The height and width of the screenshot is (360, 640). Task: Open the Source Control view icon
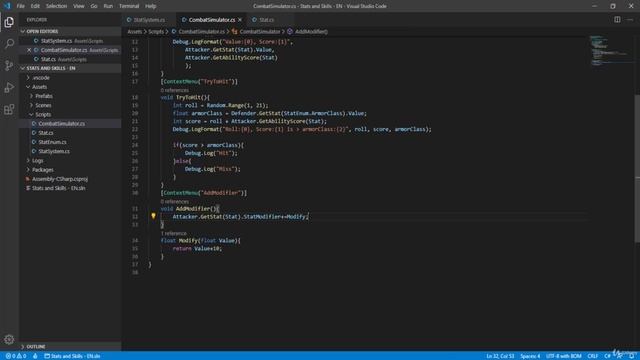pos(9,65)
